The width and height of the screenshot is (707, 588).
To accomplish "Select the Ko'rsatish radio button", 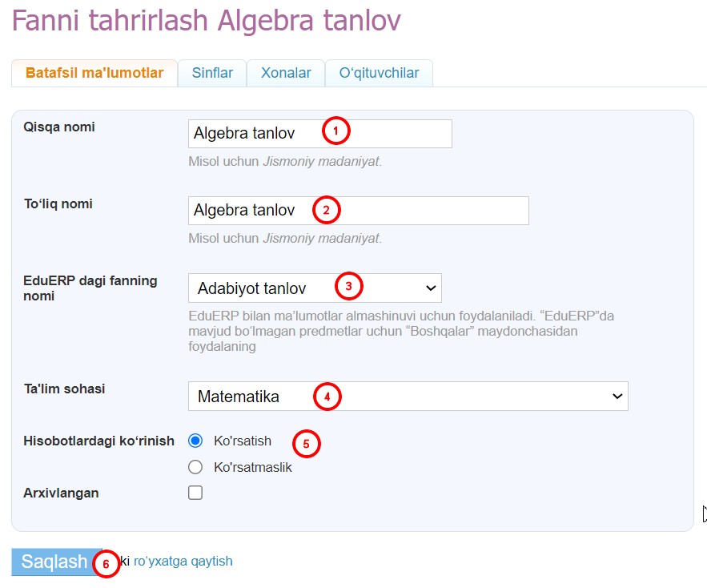I will coord(195,441).
